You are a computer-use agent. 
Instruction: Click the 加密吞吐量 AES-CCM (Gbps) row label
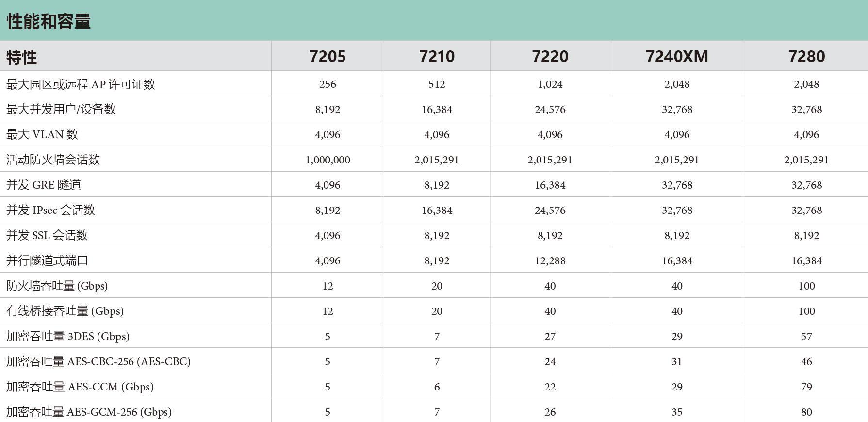tap(80, 387)
